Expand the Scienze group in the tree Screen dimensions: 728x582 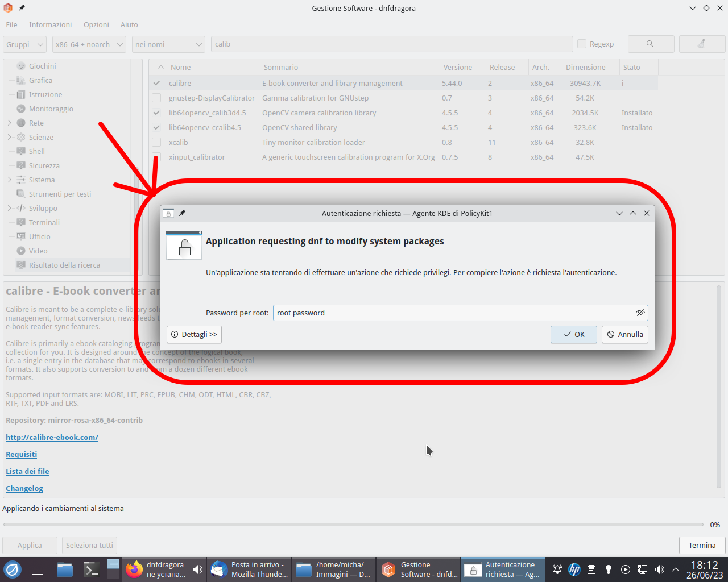point(10,137)
